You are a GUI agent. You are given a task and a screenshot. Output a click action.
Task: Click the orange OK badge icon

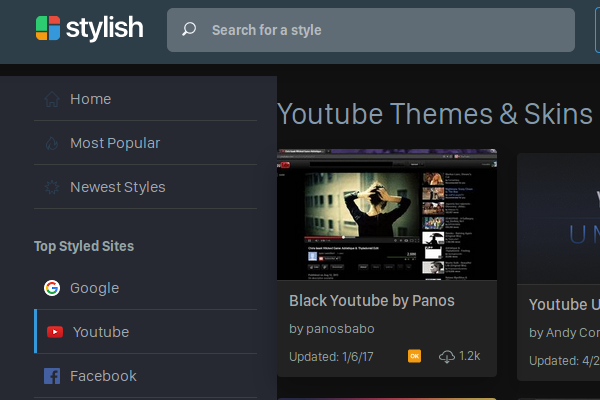click(414, 356)
